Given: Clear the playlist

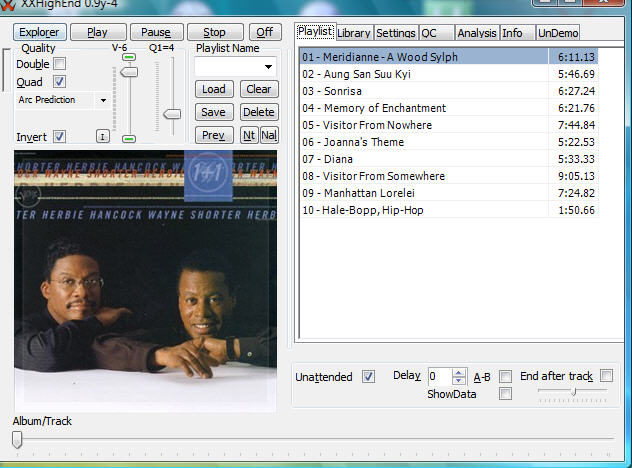Looking at the screenshot, I should [x=259, y=89].
